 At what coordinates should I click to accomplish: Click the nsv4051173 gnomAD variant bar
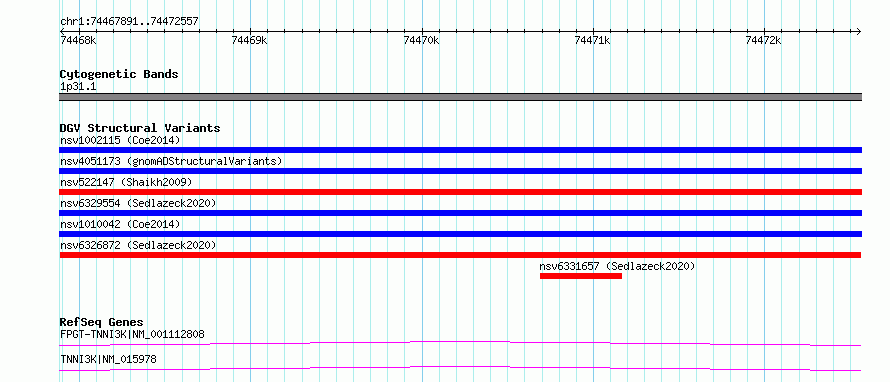(x=460, y=171)
